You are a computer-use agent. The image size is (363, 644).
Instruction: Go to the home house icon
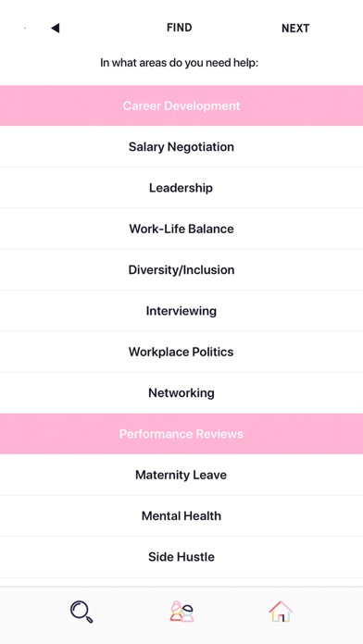coord(281,611)
